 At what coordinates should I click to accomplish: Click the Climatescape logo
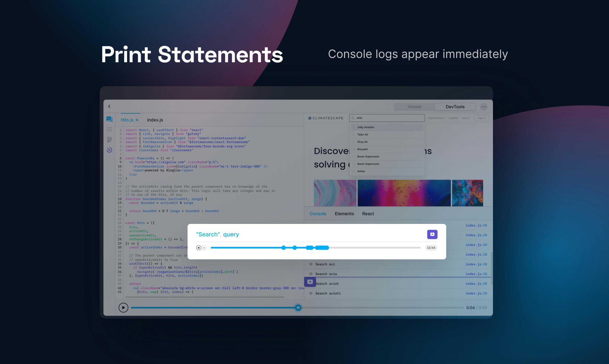click(326, 118)
